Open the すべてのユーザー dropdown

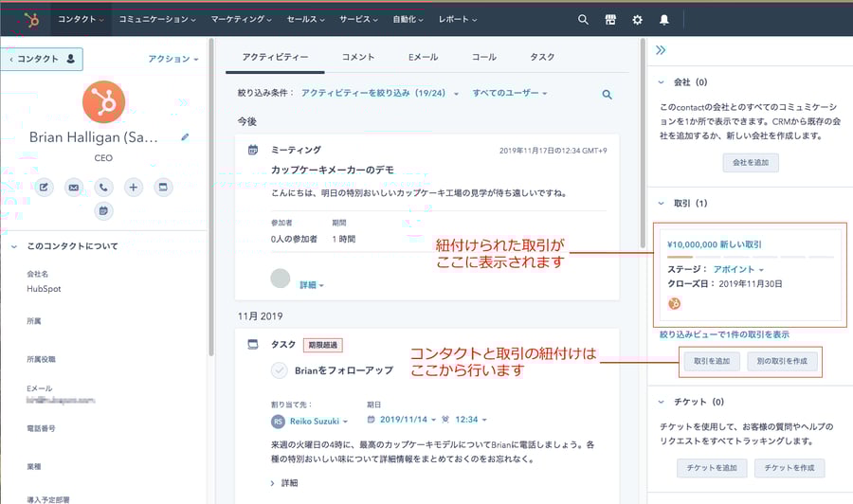coord(510,93)
